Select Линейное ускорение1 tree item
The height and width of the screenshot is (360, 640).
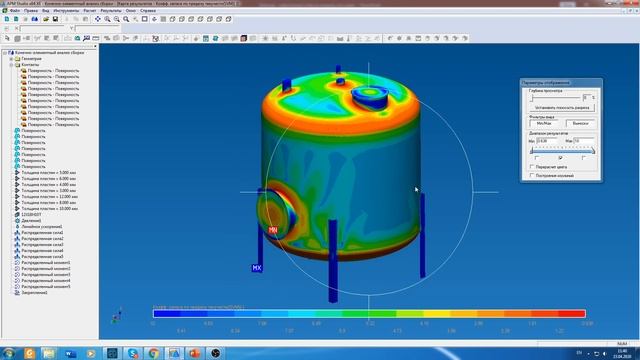coord(42,227)
